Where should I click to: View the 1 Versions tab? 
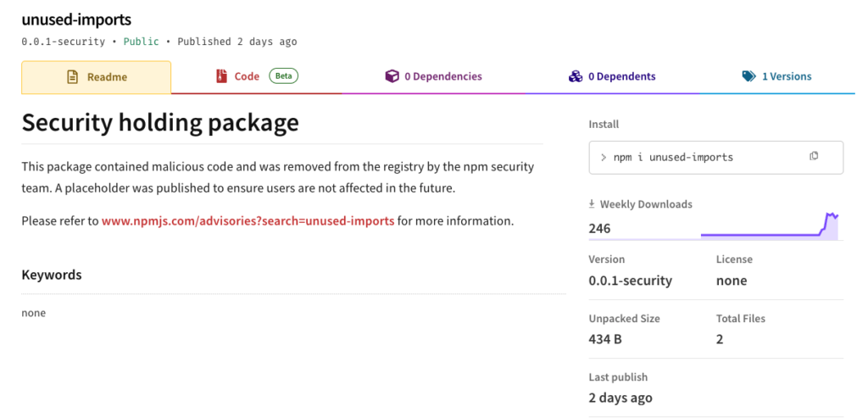[786, 76]
